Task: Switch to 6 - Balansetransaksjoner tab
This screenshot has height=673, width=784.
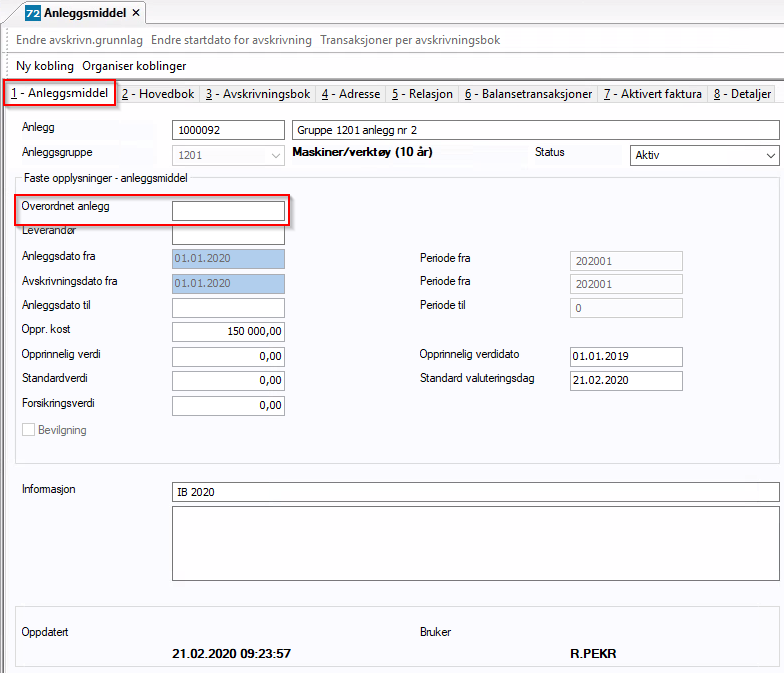Action: (528, 94)
